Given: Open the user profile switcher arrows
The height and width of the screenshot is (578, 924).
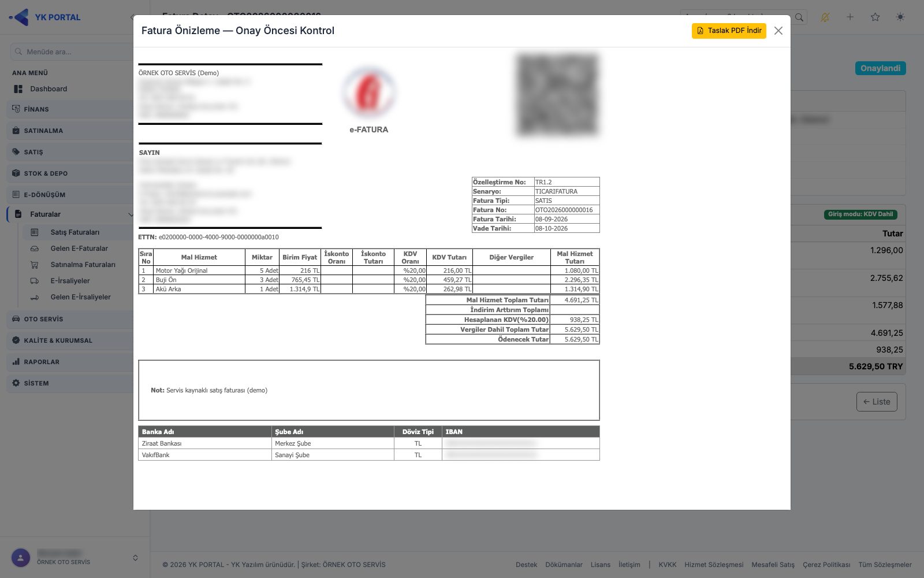Looking at the screenshot, I should (x=135, y=558).
